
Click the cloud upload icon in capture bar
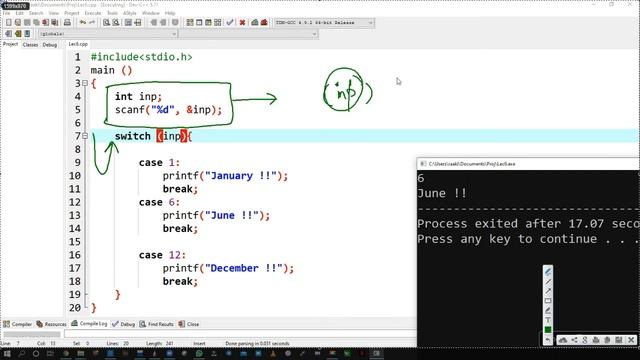point(563,340)
